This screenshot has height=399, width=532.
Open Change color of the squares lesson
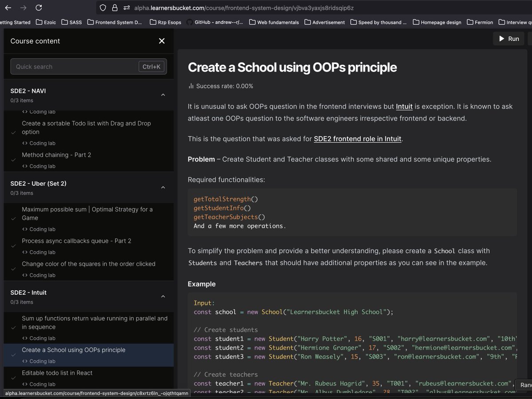click(x=89, y=264)
